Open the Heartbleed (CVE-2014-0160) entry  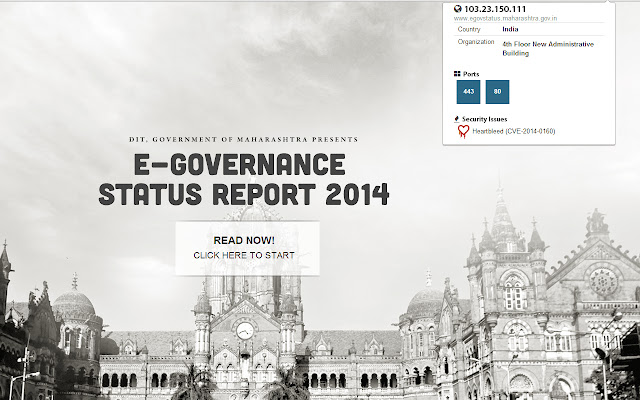coord(513,131)
